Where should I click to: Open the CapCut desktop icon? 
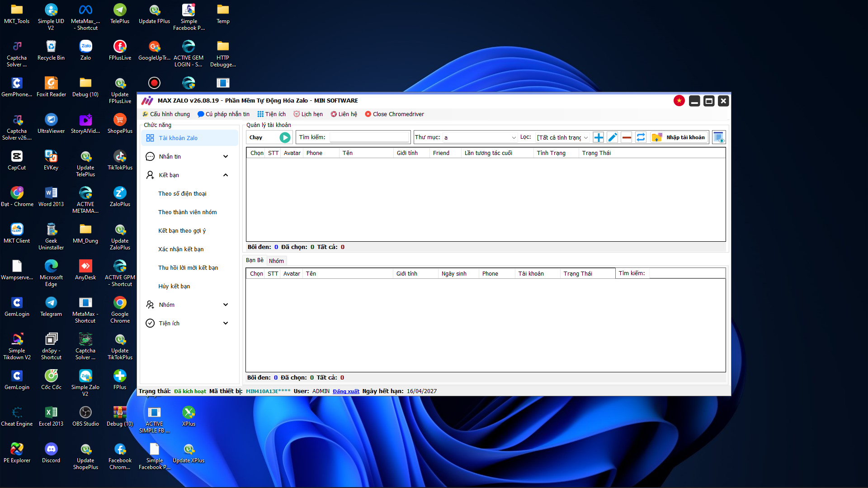coord(17,160)
